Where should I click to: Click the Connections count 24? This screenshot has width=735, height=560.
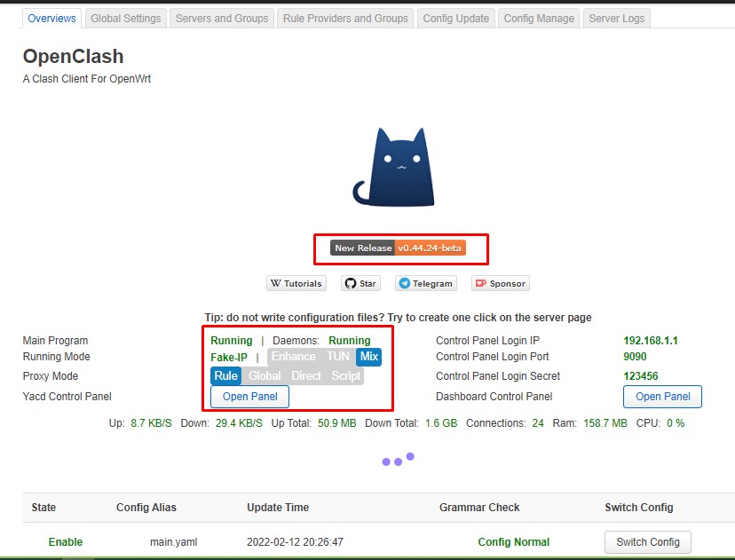click(538, 423)
